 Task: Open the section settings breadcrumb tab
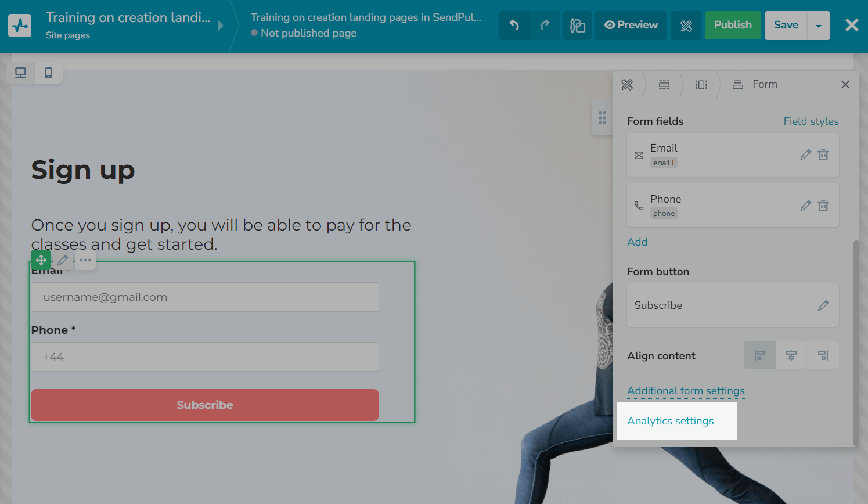(664, 85)
